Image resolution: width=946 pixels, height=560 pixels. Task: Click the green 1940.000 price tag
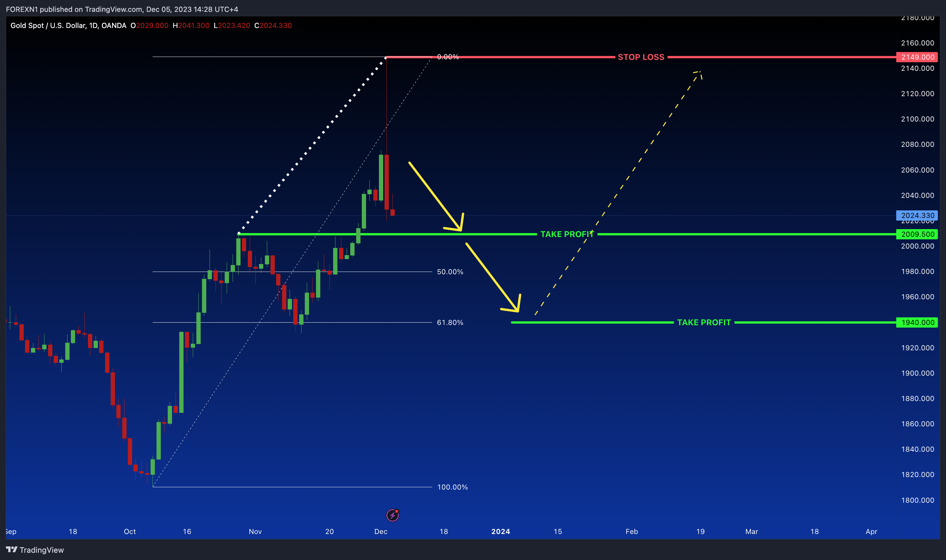click(917, 322)
